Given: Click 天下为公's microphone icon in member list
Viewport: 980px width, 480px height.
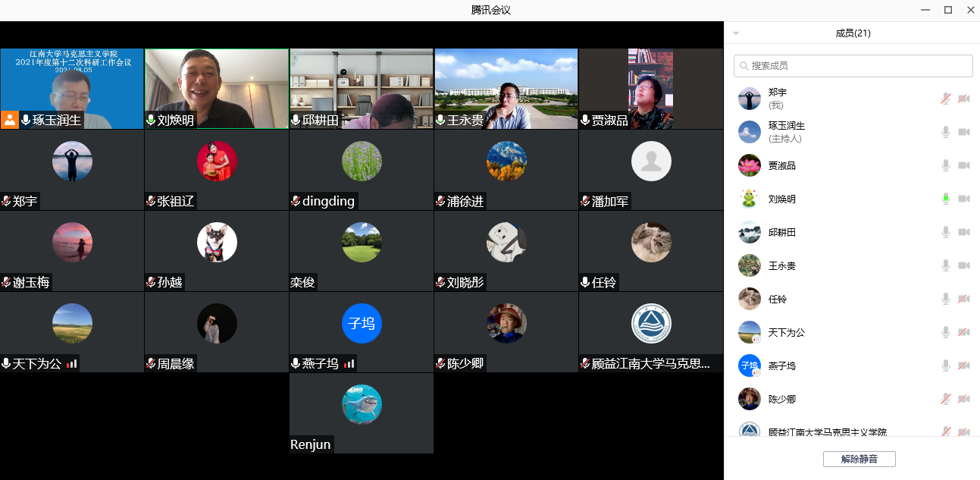Looking at the screenshot, I should (945, 332).
